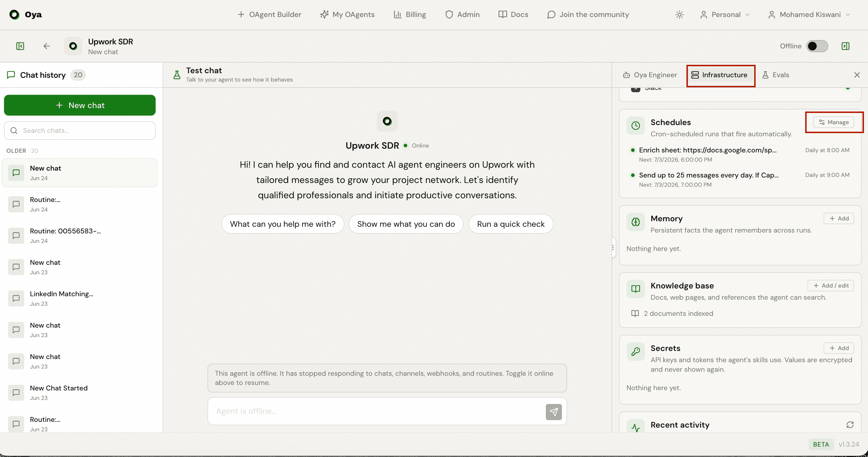The width and height of the screenshot is (868, 457).
Task: Open the Send up to 25 messages schedule
Action: [x=740, y=180]
